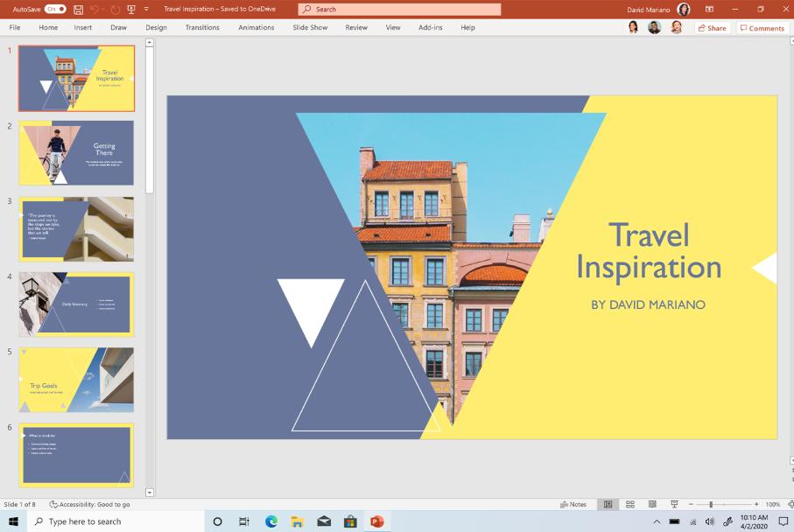Open the Customize Quick Access Toolbar menu
Screen dimensions: 794x532
[146, 9]
